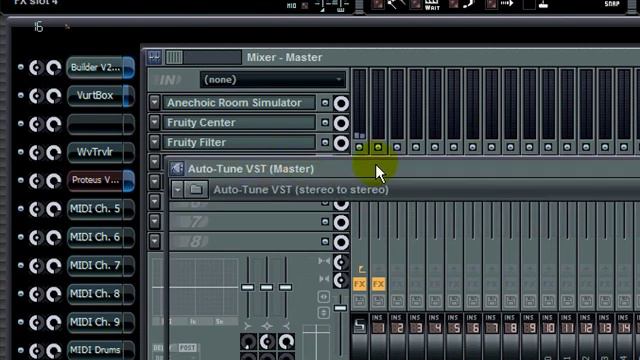640x360 pixels.
Task: Select insert track 10 in the mixer
Action: (549, 328)
